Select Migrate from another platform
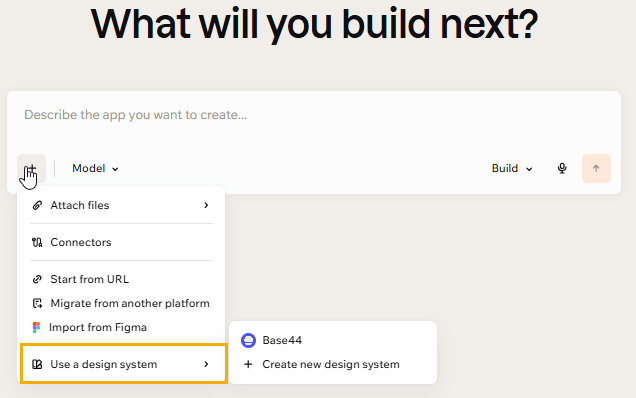636x398 pixels. pyautogui.click(x=121, y=303)
